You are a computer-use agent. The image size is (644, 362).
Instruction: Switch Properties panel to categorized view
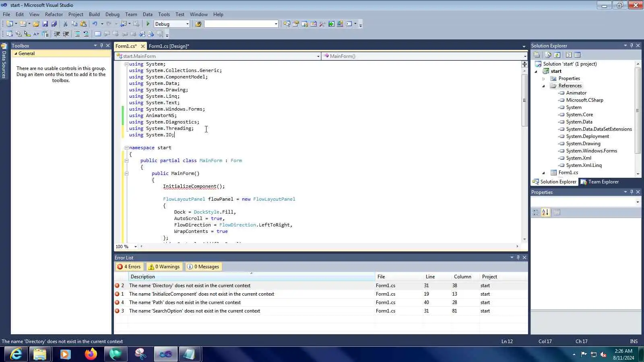point(536,212)
